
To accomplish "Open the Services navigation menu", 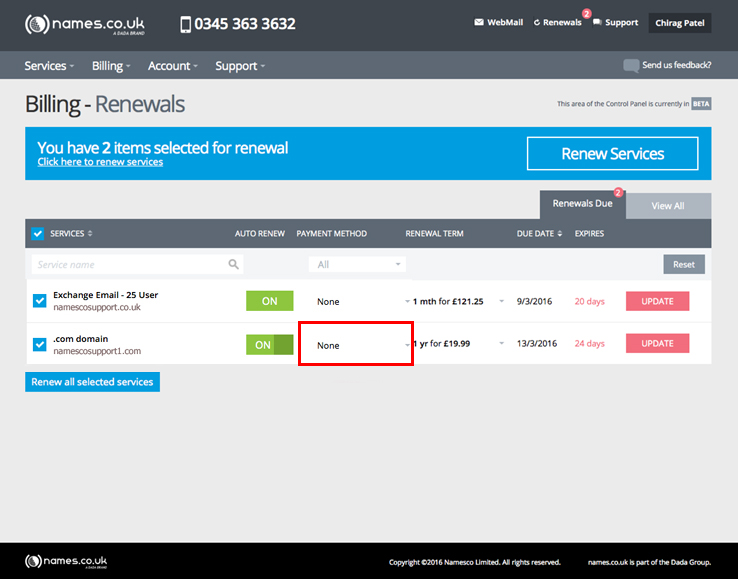I will tap(49, 66).
